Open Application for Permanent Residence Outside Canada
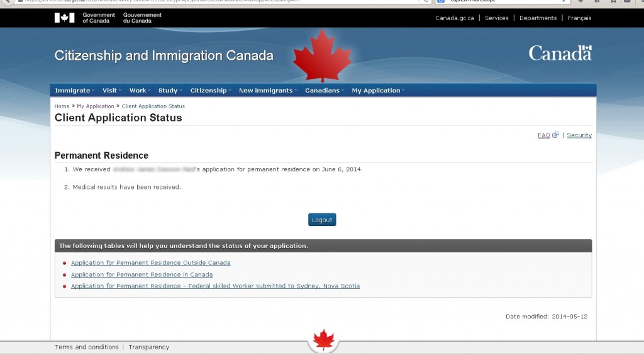The width and height of the screenshot is (644, 355). tap(151, 262)
